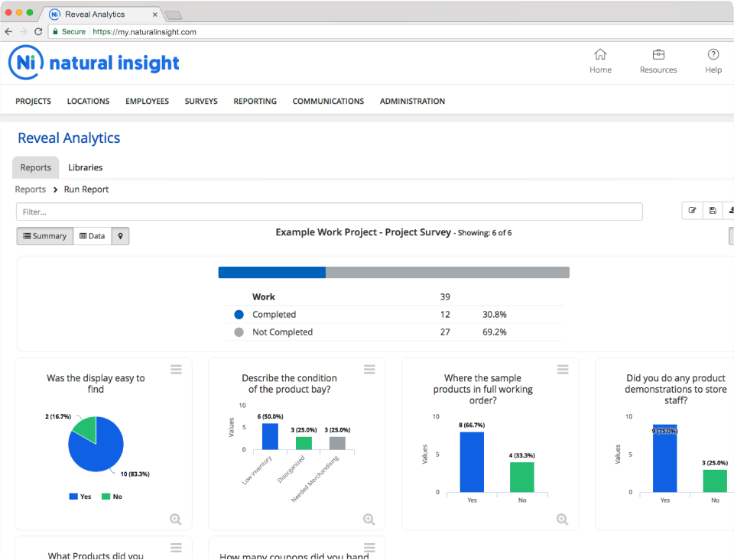Open the REPORTING menu
Screen dimensions: 734x560
click(255, 101)
